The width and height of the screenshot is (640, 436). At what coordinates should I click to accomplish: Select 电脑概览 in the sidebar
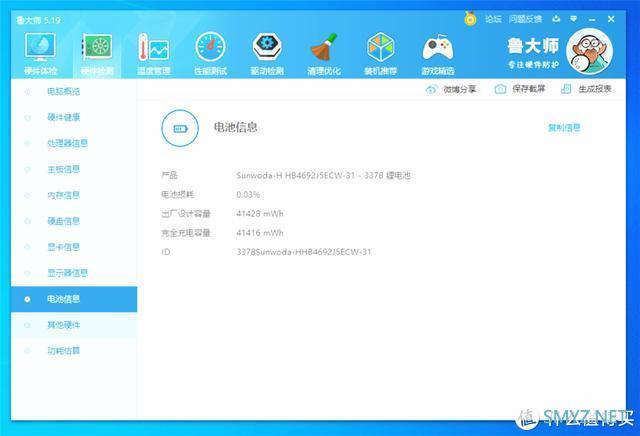point(74,91)
